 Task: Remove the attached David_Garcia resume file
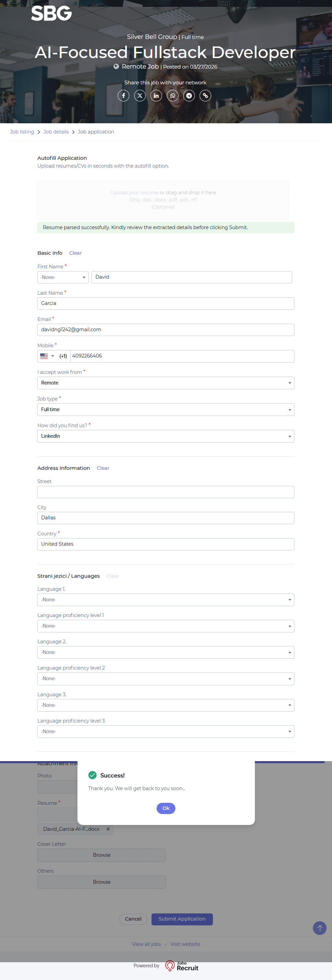pyautogui.click(x=108, y=829)
